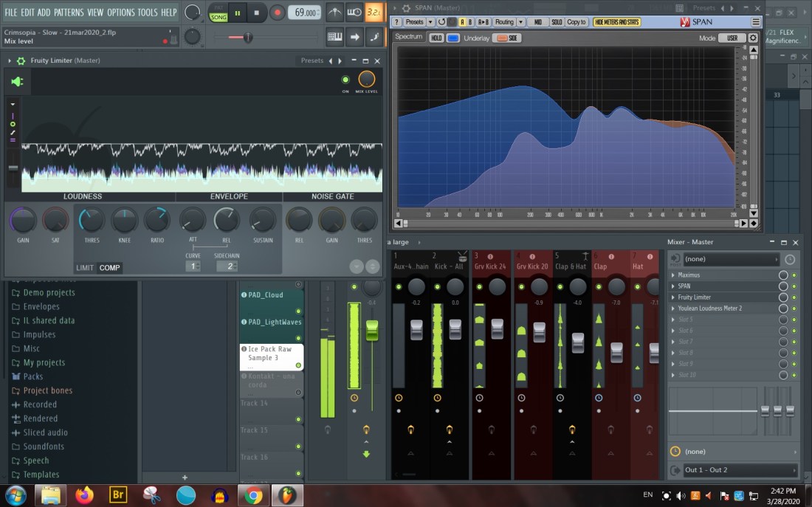
Task: Click the SPAN reset arrow icon
Action: (x=442, y=22)
